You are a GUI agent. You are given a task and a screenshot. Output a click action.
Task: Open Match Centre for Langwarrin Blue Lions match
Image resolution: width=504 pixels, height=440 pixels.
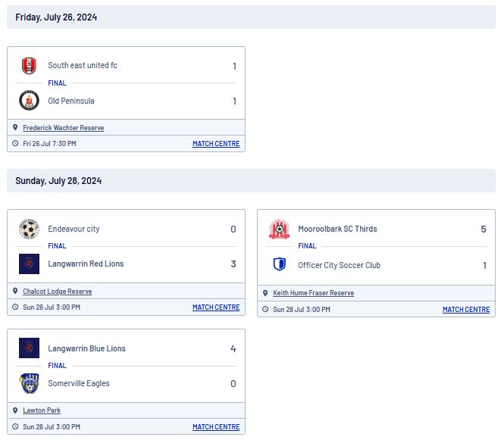(216, 427)
